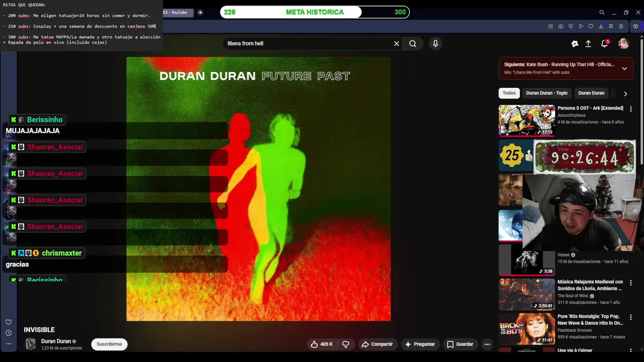Click the browser heart bookmarks icon
644x362 pixels.
point(591,26)
